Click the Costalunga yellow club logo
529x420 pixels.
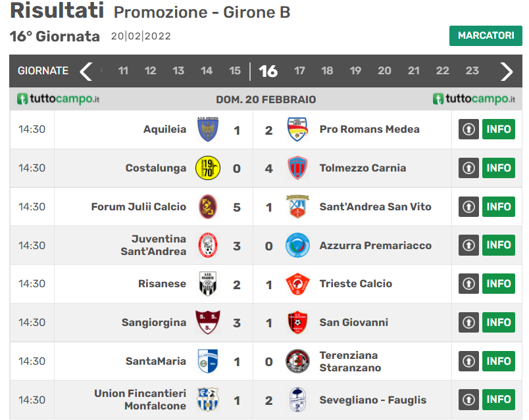(x=209, y=168)
